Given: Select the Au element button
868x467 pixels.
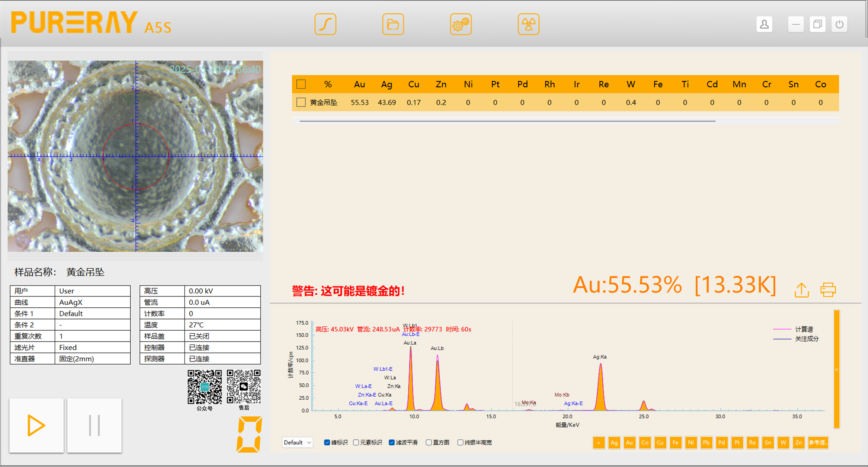Looking at the screenshot, I should (629, 443).
